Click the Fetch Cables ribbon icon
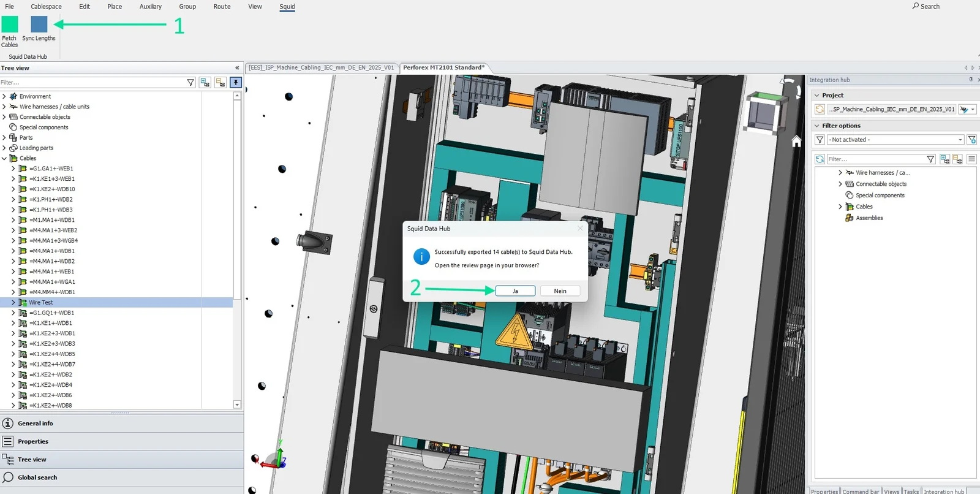Image resolution: width=980 pixels, height=494 pixels. [x=10, y=24]
